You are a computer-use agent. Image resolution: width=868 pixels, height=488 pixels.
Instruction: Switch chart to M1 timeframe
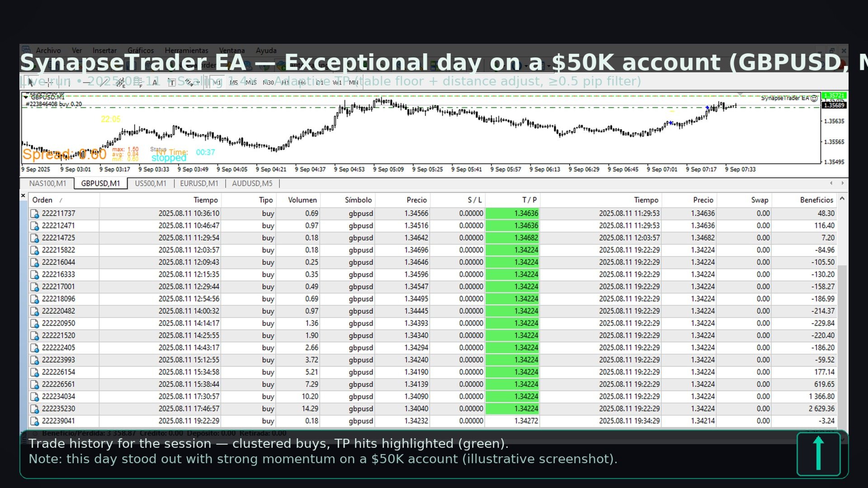click(x=217, y=82)
